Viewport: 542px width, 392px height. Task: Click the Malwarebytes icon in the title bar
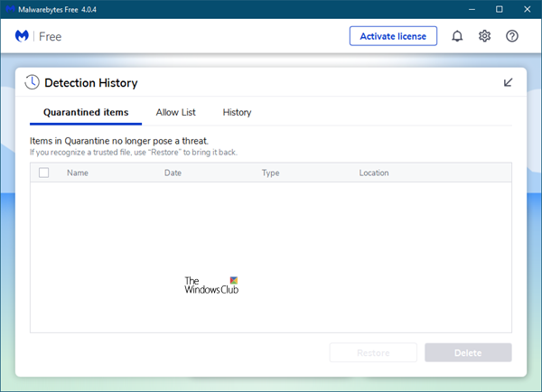[x=10, y=9]
